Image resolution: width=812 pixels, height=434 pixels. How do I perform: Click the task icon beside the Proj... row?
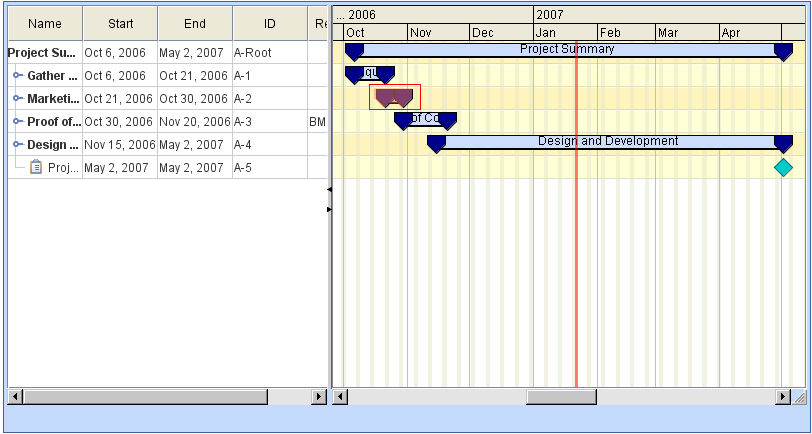(x=36, y=168)
